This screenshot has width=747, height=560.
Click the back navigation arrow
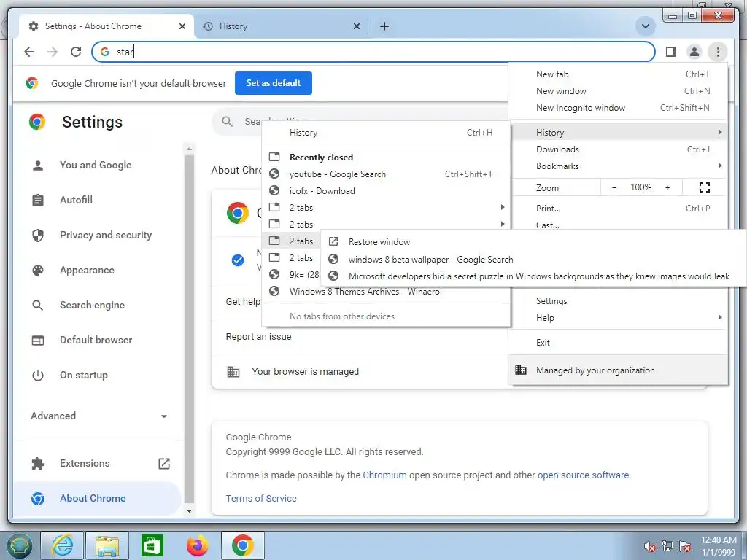click(x=29, y=52)
